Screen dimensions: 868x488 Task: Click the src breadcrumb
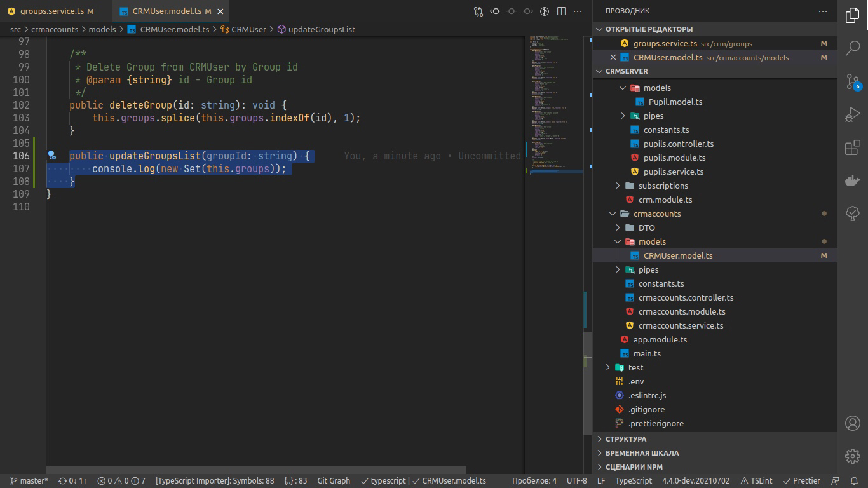click(x=15, y=29)
